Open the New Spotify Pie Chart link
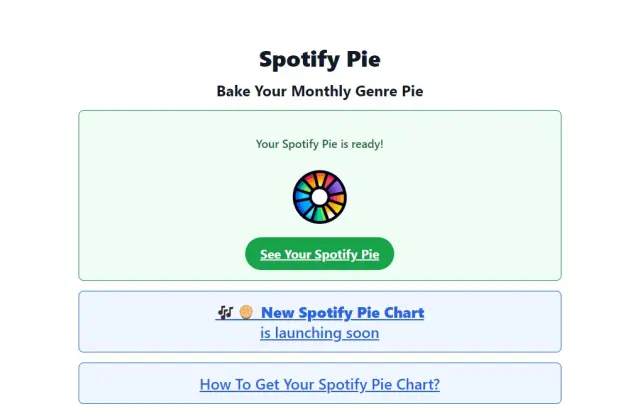The height and width of the screenshot is (416, 640). click(342, 313)
